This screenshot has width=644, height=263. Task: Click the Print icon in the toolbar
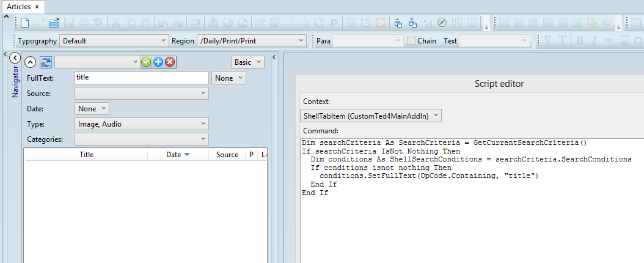tap(83, 23)
